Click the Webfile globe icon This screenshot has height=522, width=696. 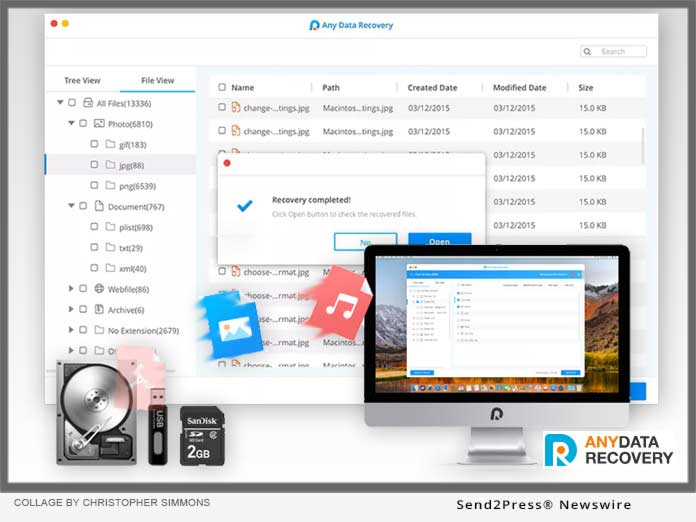tap(99, 289)
